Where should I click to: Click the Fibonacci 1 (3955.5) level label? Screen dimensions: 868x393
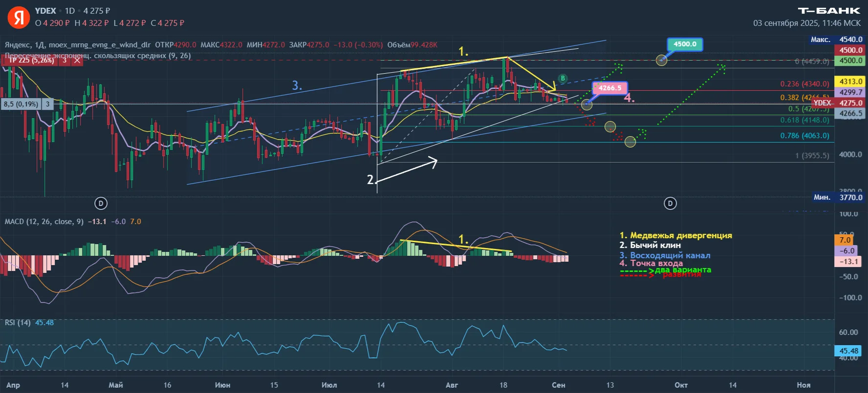pyautogui.click(x=812, y=156)
